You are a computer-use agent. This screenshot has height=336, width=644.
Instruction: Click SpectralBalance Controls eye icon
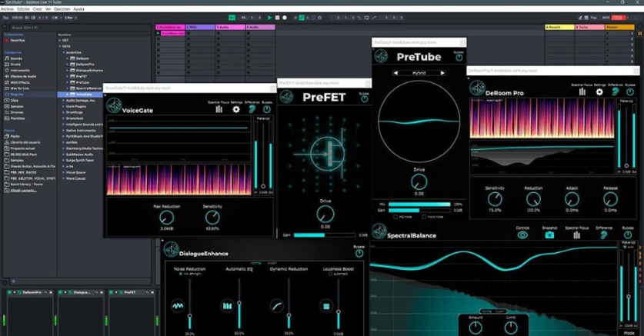522,235
